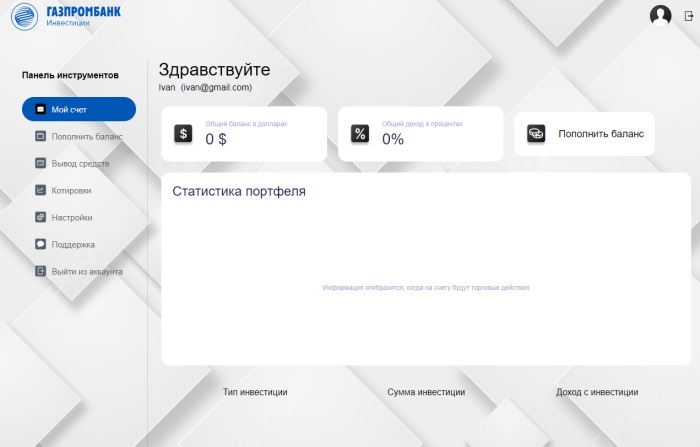Viewport: 700px width, 447px height.
Task: Click the Gazprombank globe logo
Action: tap(24, 17)
